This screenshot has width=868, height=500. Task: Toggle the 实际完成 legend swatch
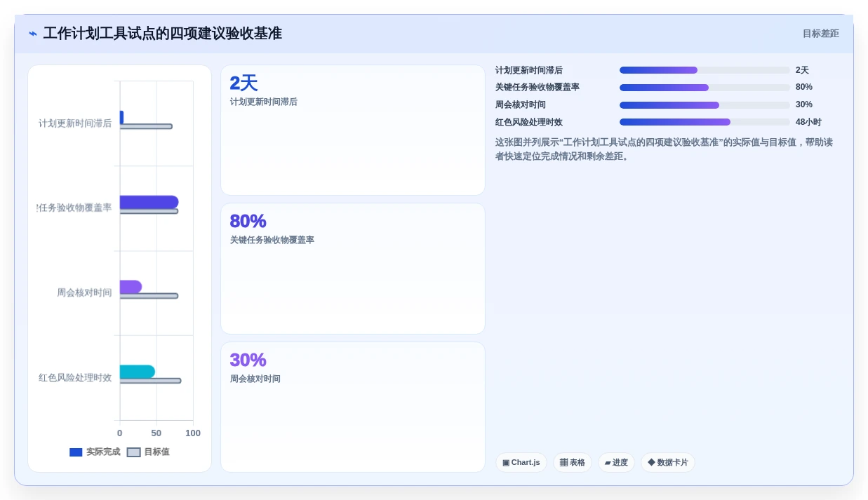[x=76, y=452]
